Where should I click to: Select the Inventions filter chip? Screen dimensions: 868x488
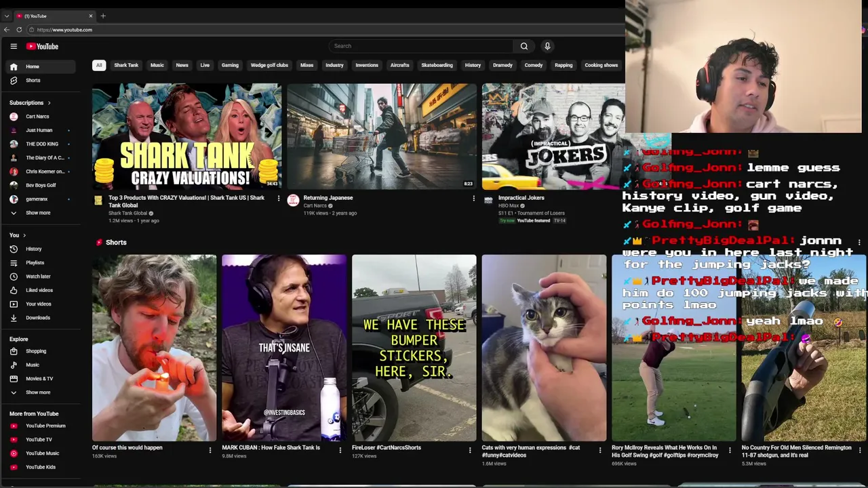(x=367, y=65)
